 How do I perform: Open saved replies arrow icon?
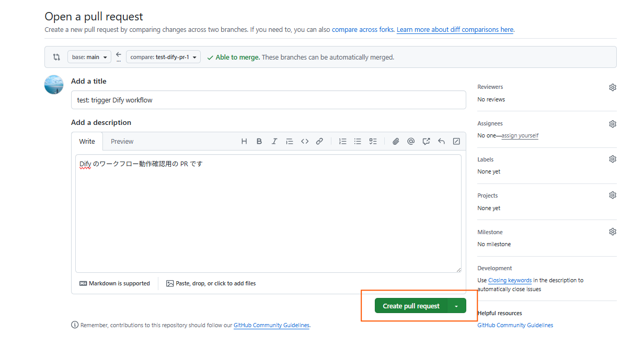[441, 141]
